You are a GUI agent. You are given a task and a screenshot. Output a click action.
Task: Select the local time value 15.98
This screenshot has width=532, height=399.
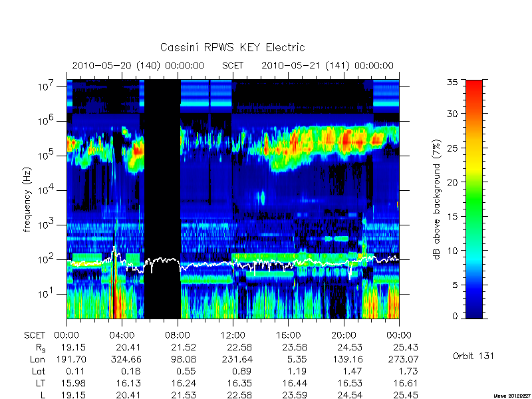73,384
